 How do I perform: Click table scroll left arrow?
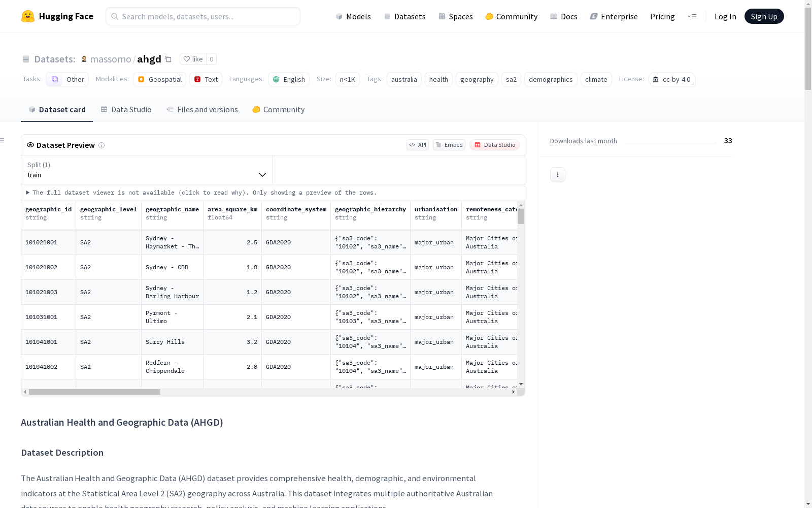point(25,392)
